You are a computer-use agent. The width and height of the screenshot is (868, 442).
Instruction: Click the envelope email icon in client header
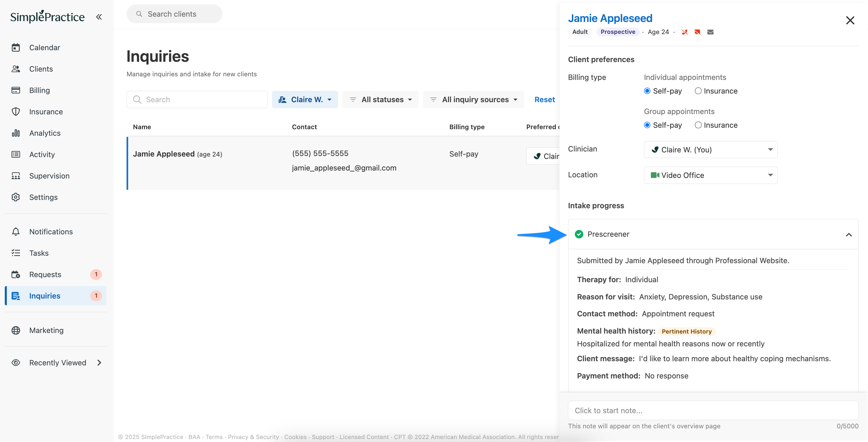(710, 32)
